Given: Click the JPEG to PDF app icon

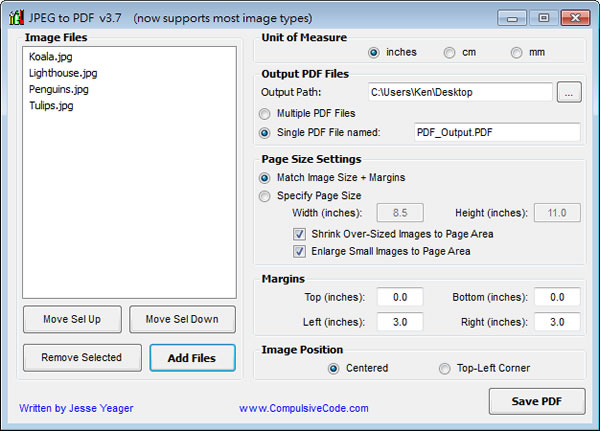Looking at the screenshot, I should (16, 18).
